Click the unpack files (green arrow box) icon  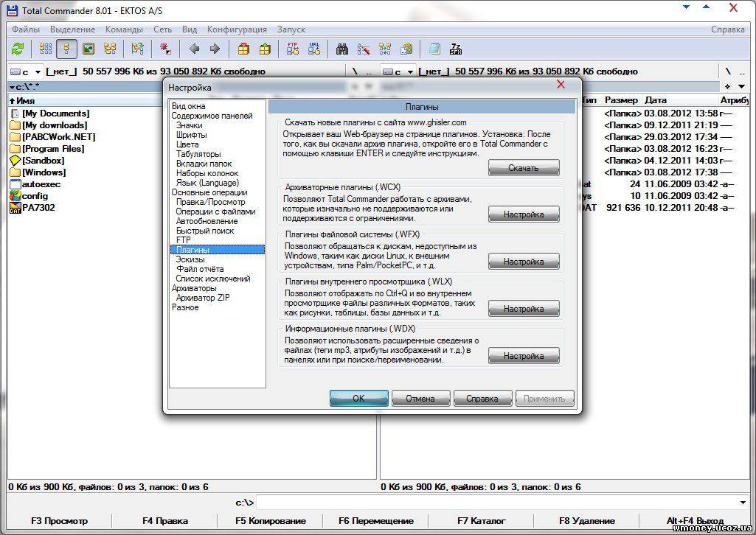[x=265, y=49]
